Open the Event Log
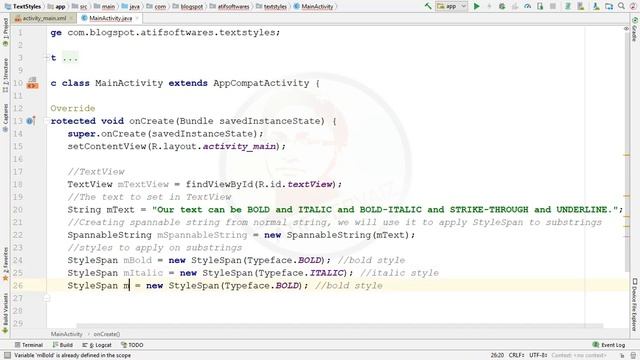Viewport: 640px width, 360px height. (x=609, y=345)
